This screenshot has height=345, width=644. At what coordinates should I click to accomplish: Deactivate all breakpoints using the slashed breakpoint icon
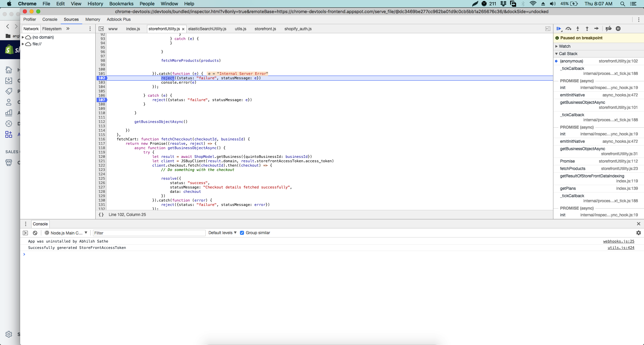point(608,29)
